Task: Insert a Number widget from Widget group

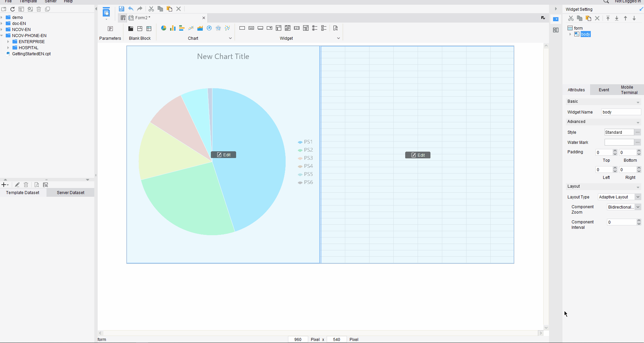Action: (x=297, y=28)
